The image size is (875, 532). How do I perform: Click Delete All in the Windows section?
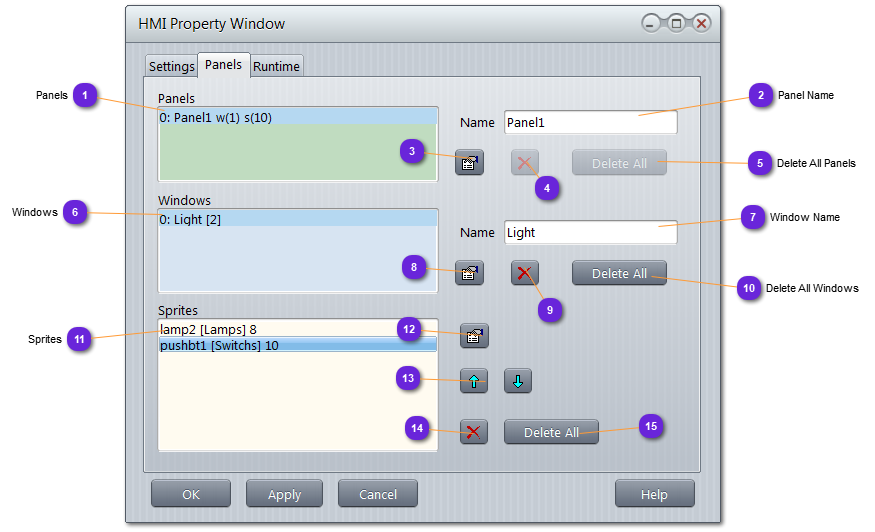pos(619,273)
